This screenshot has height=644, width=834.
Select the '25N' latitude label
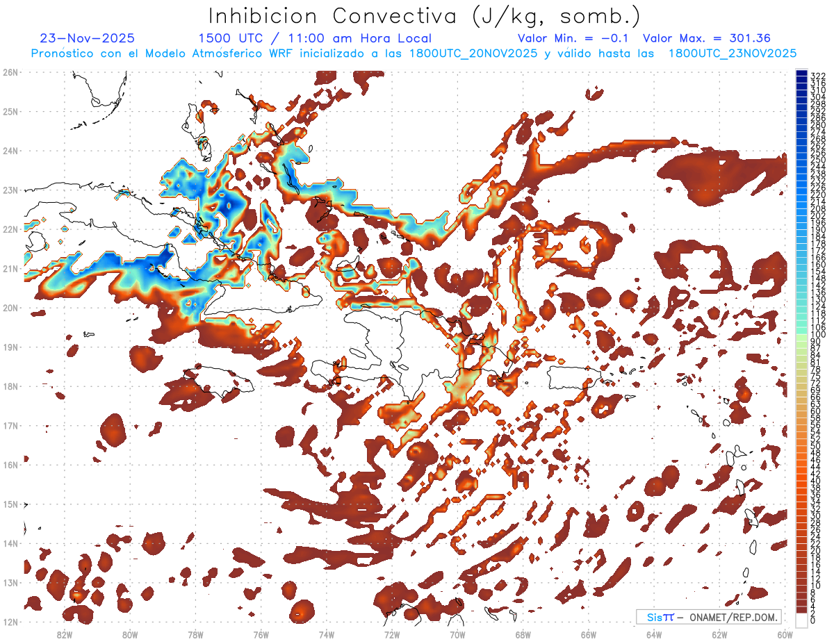[x=10, y=111]
